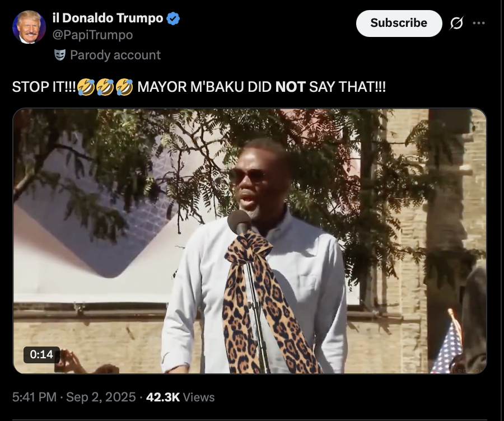The image size is (504, 421).
Task: Open the il Donaldo Trumpo display name
Action: 108,18
